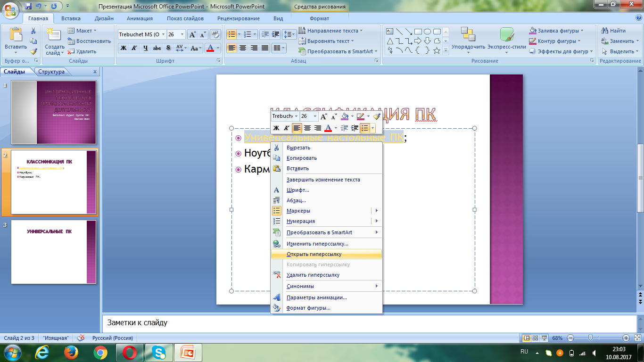Click the format painter brush on the mini toolbar
Viewport: 644px width, 362px height.
click(376, 116)
